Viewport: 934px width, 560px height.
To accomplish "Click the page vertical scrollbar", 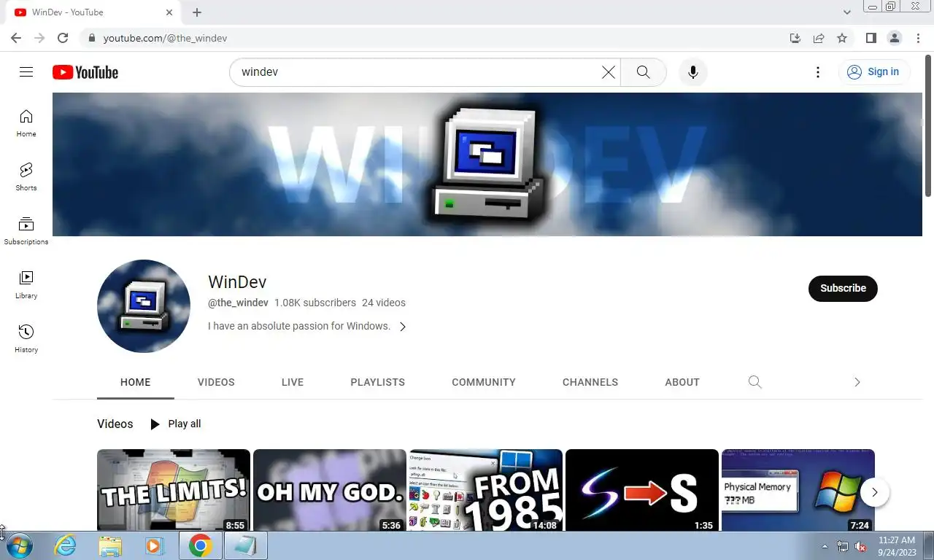I will (x=928, y=124).
